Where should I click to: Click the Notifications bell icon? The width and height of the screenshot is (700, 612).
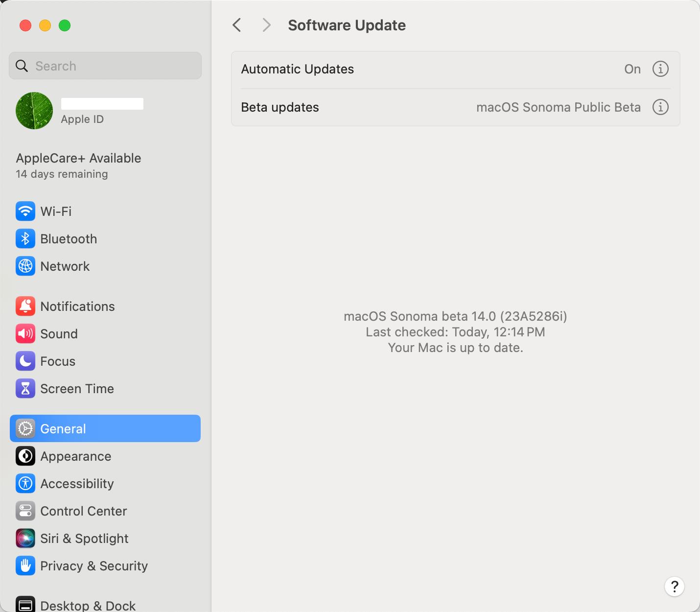point(25,306)
